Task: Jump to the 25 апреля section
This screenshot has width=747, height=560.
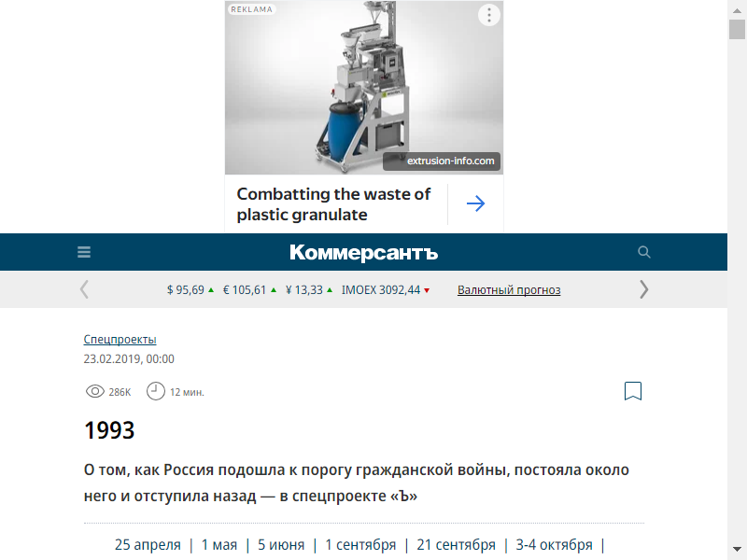Action: point(148,545)
